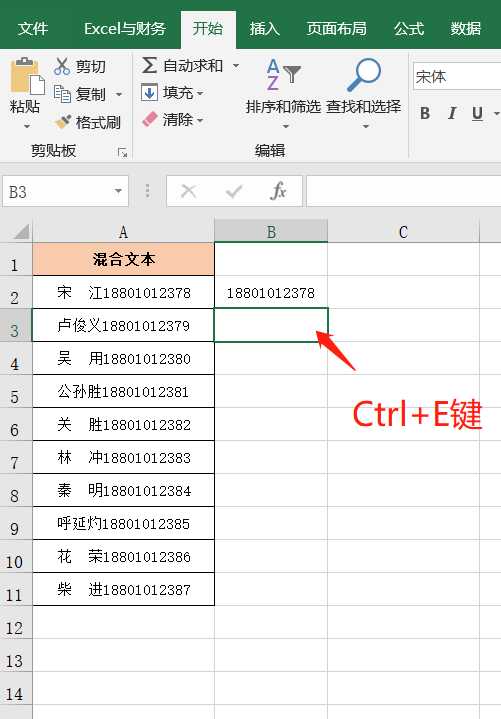Click the Paste clipboard icon
Screen dimensions: 501x719
pos(27,76)
